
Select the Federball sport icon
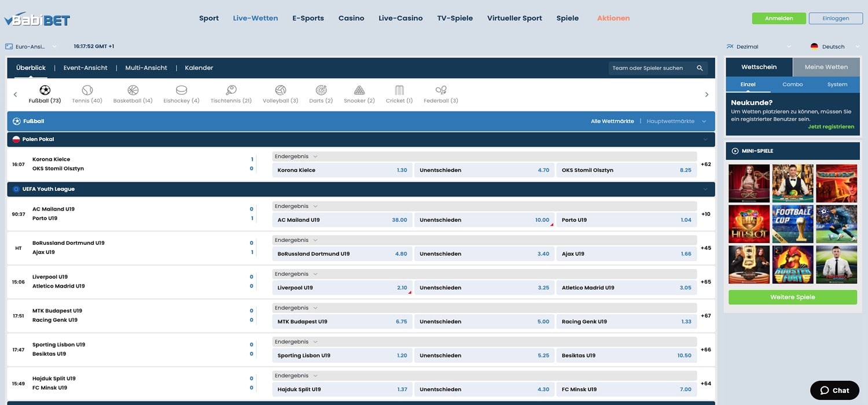441,90
